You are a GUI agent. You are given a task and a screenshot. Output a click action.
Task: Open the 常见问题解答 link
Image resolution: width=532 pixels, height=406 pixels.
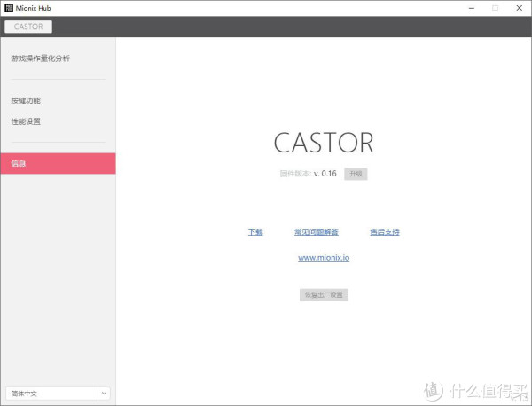pyautogui.click(x=316, y=232)
